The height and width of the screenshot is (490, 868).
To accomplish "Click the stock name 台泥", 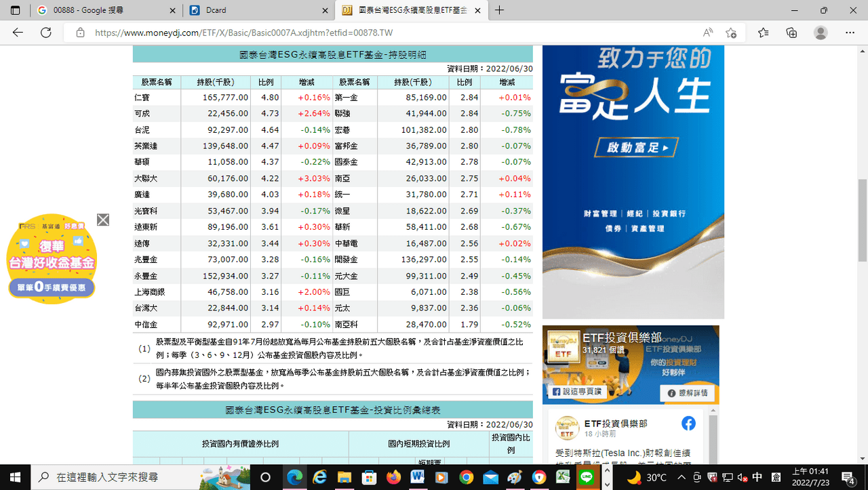I will pos(142,130).
